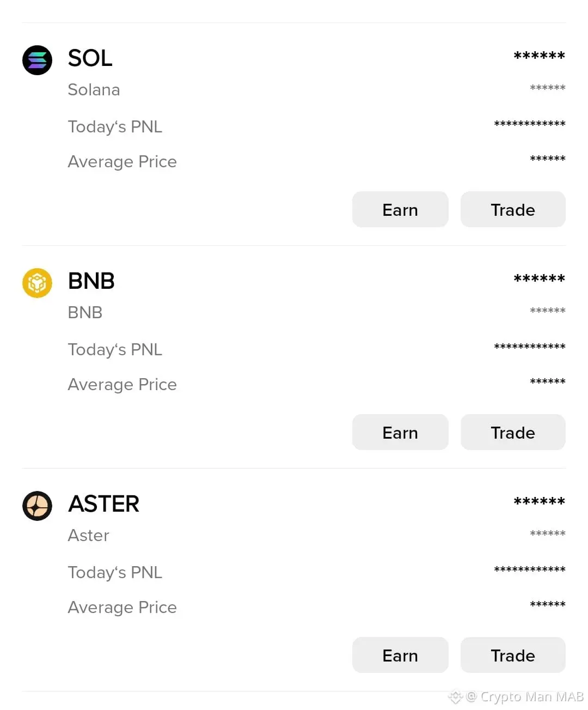This screenshot has height=710, width=588.
Task: Click Trade button under BNB
Action: (513, 432)
